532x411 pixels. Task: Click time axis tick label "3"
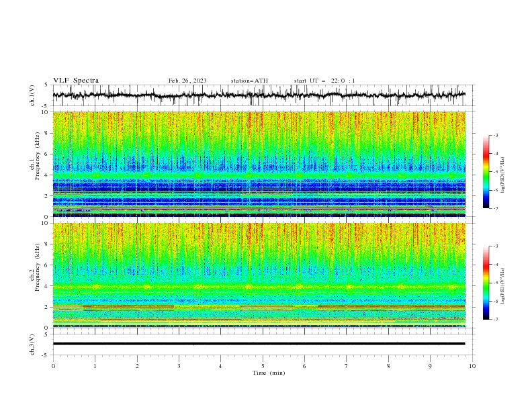(x=179, y=366)
